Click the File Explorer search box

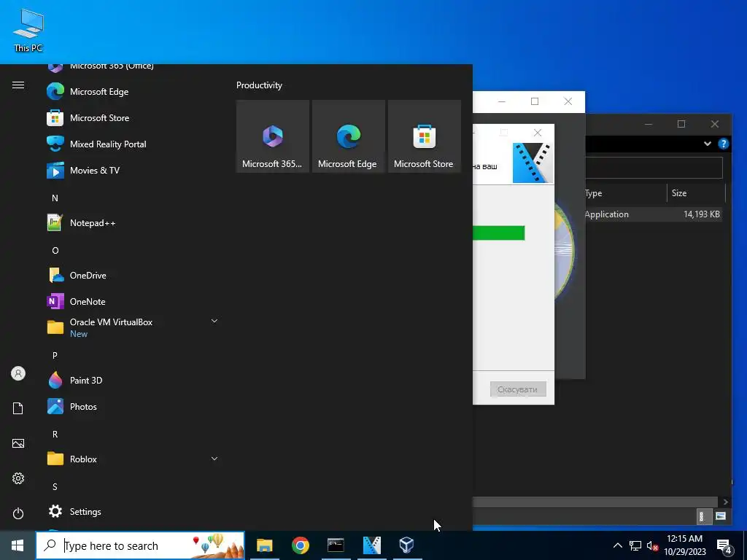(654, 168)
